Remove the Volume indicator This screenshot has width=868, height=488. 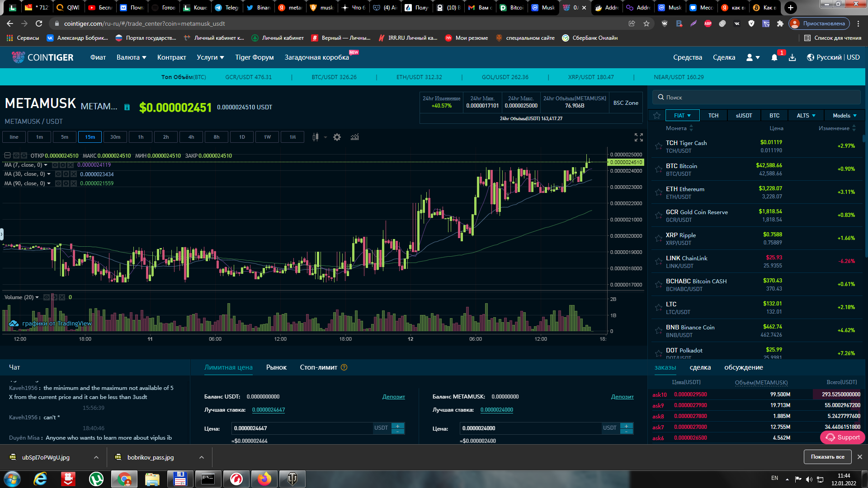(x=62, y=297)
